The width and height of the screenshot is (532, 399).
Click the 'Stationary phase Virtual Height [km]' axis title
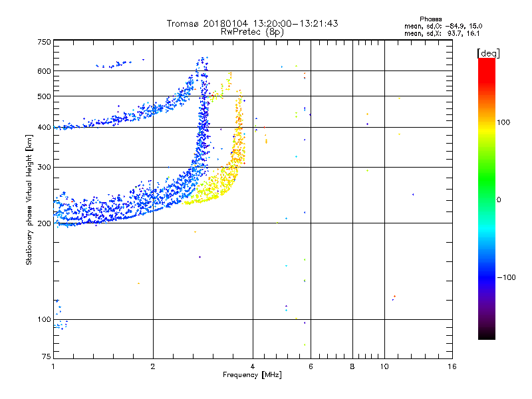(29, 199)
